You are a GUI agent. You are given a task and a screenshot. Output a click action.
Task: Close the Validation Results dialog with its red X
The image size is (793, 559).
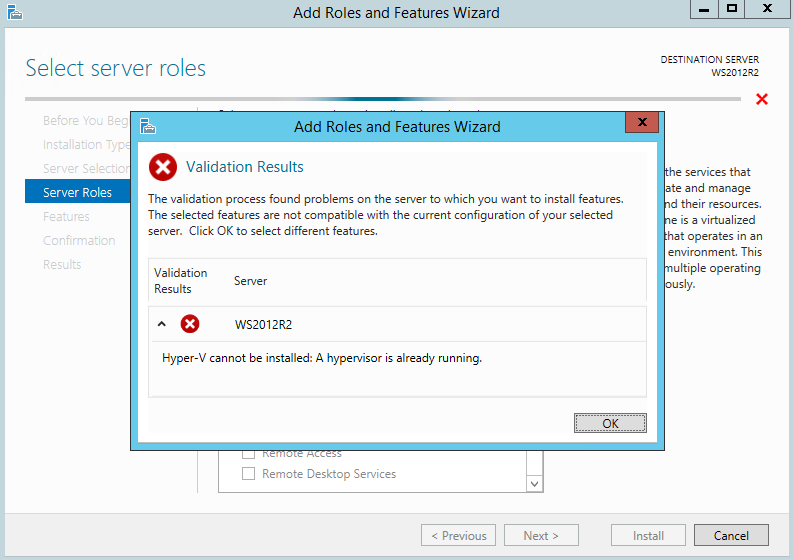pyautogui.click(x=642, y=122)
